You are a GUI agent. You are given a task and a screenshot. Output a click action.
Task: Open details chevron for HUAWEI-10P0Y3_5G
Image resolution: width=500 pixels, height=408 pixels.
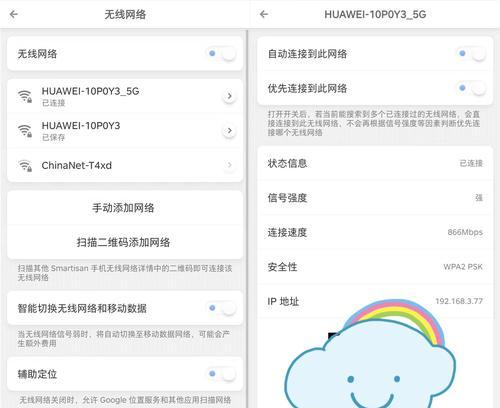229,96
